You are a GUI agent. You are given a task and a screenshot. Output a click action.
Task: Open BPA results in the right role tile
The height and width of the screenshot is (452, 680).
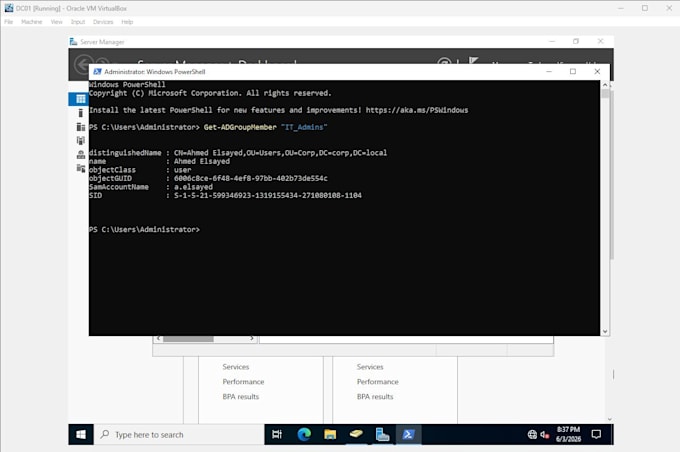coord(375,396)
